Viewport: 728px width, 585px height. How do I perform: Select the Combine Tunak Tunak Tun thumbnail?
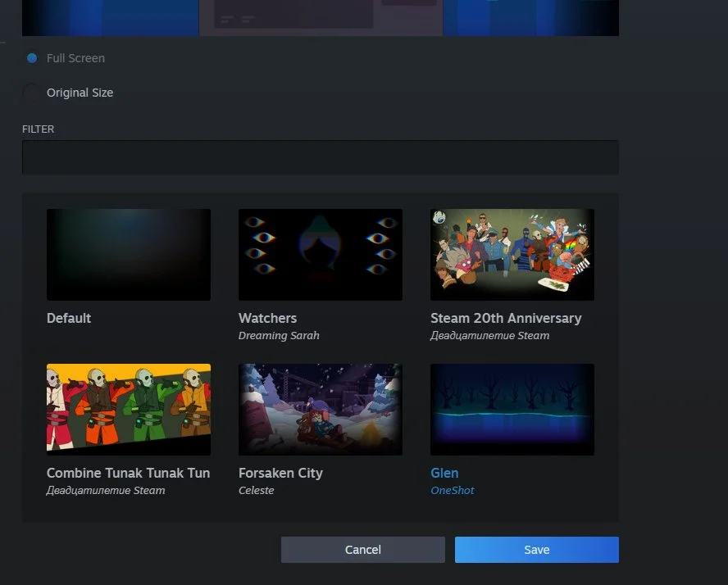pyautogui.click(x=129, y=409)
